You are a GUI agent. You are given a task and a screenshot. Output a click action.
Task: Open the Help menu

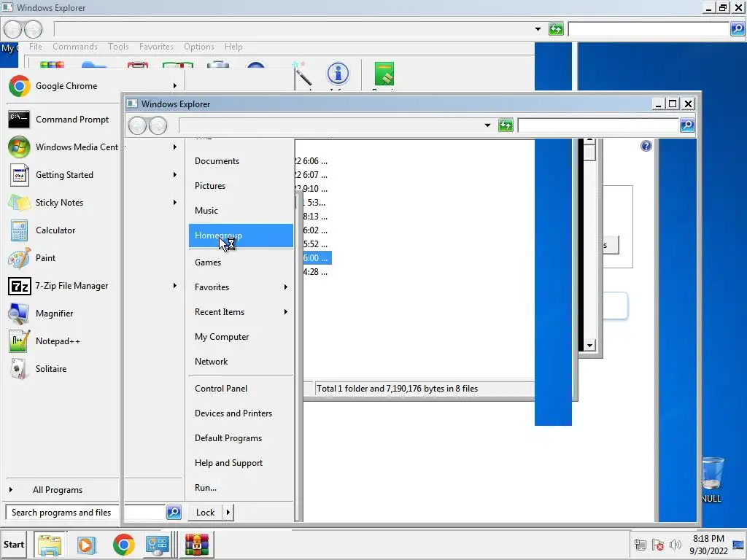pyautogui.click(x=233, y=47)
